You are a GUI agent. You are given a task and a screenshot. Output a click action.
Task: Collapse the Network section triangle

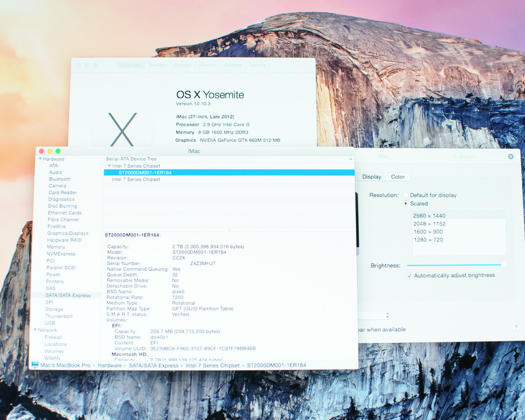click(35, 330)
